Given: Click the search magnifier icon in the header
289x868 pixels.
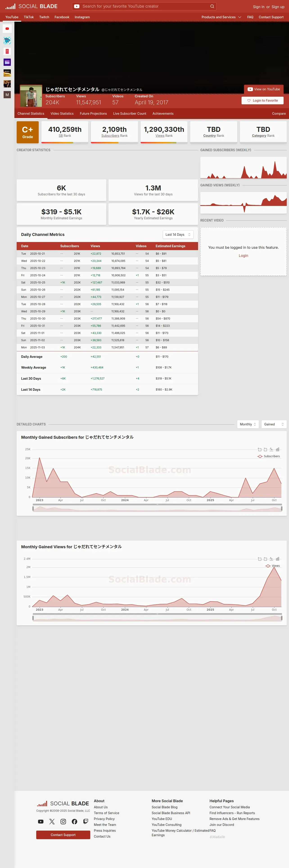Looking at the screenshot, I should click(x=212, y=6).
